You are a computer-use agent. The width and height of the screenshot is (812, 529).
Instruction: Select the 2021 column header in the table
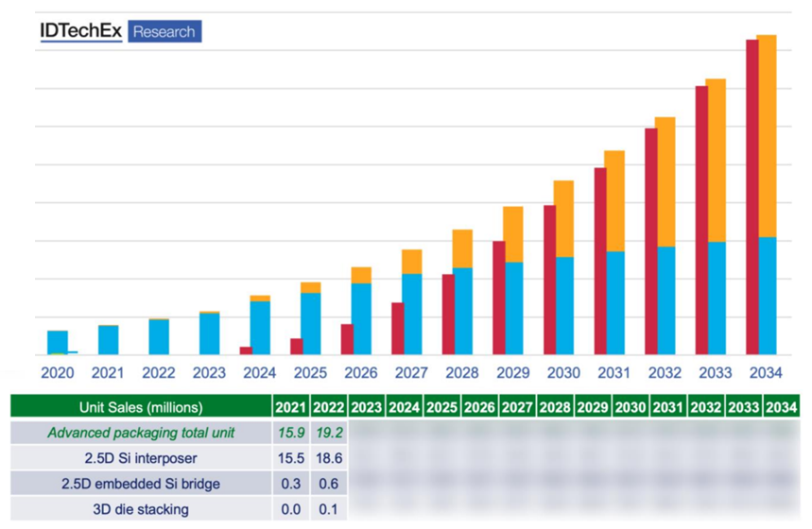click(290, 407)
